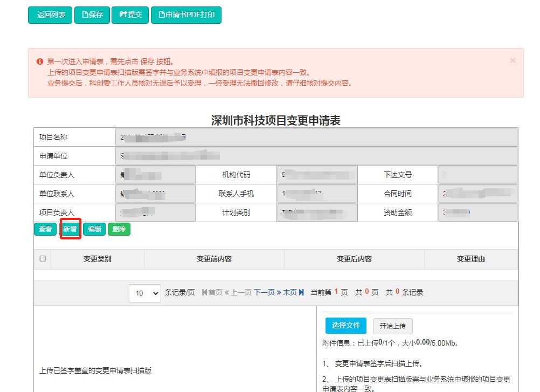The image size is (540, 392).
Task: Dismiss the warning banner with the × icon
Action: point(514,59)
